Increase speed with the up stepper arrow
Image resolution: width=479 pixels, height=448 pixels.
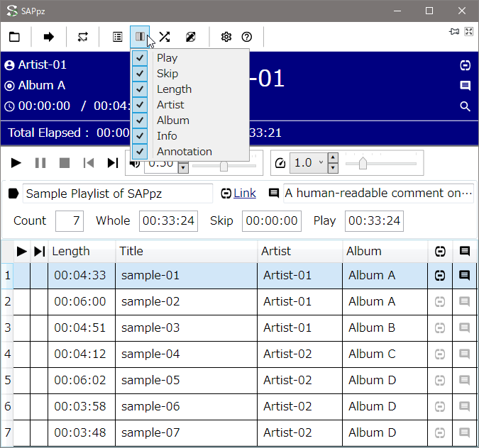point(333,157)
